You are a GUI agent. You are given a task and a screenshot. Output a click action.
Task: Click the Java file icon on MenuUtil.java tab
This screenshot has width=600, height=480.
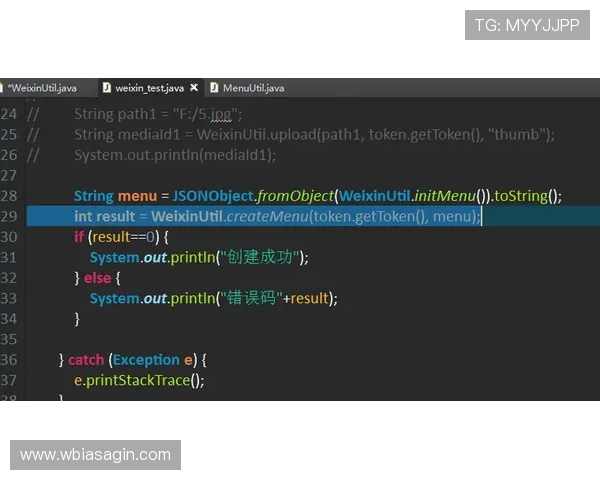[214, 88]
